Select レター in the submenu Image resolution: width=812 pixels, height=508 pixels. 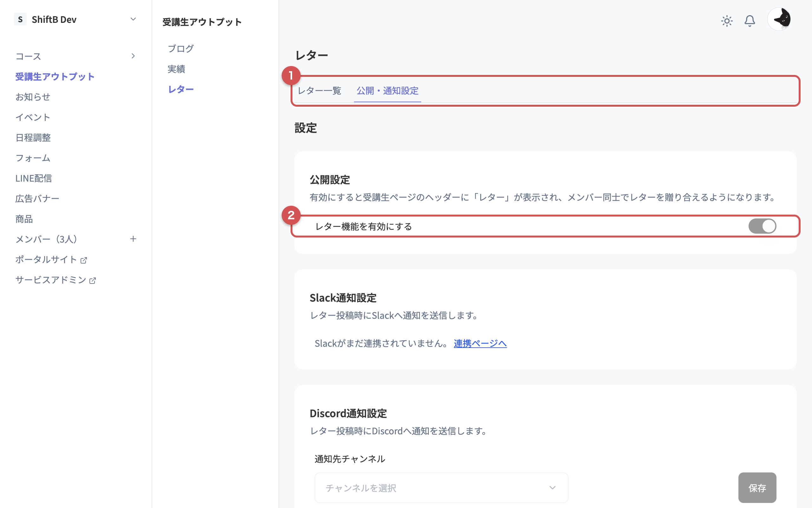coord(180,89)
